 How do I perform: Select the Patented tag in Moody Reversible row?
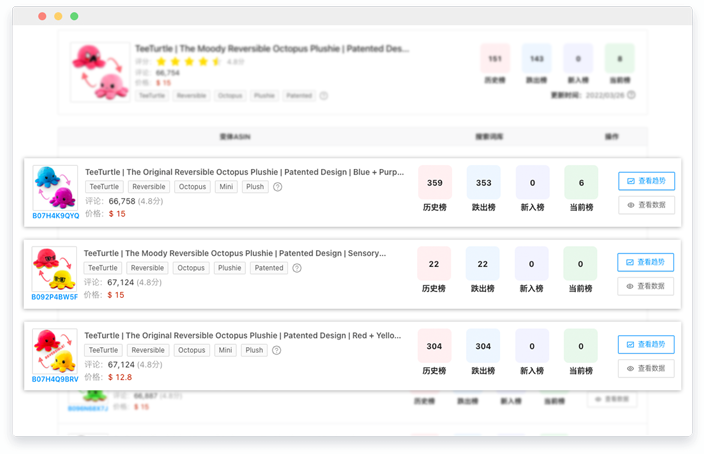(x=269, y=268)
